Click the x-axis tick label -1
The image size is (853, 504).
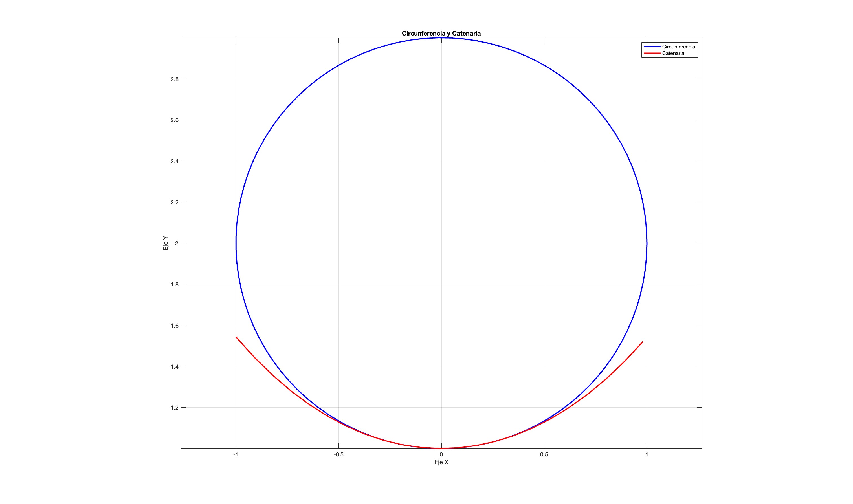[236, 454]
